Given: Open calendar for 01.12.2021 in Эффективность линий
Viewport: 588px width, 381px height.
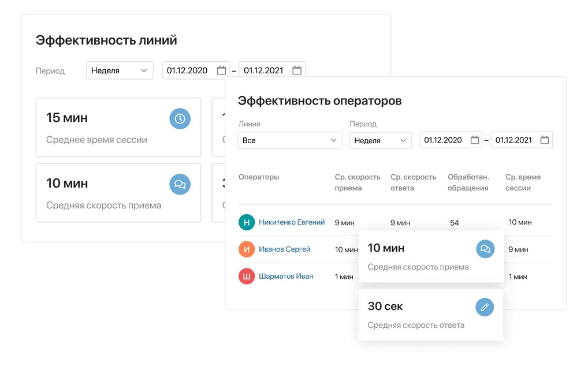Looking at the screenshot, I should pos(297,70).
